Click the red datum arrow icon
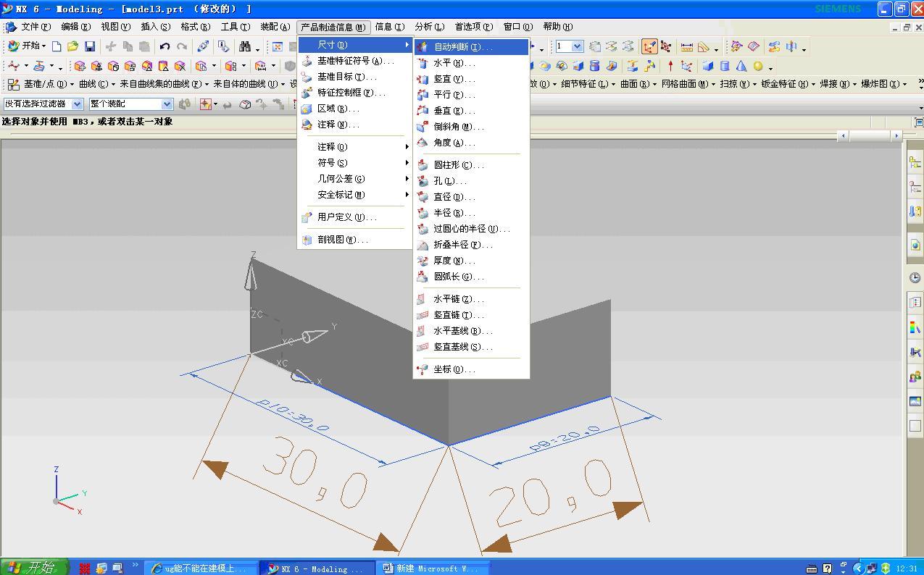Screen dimensions: 924x575 pos(670,66)
